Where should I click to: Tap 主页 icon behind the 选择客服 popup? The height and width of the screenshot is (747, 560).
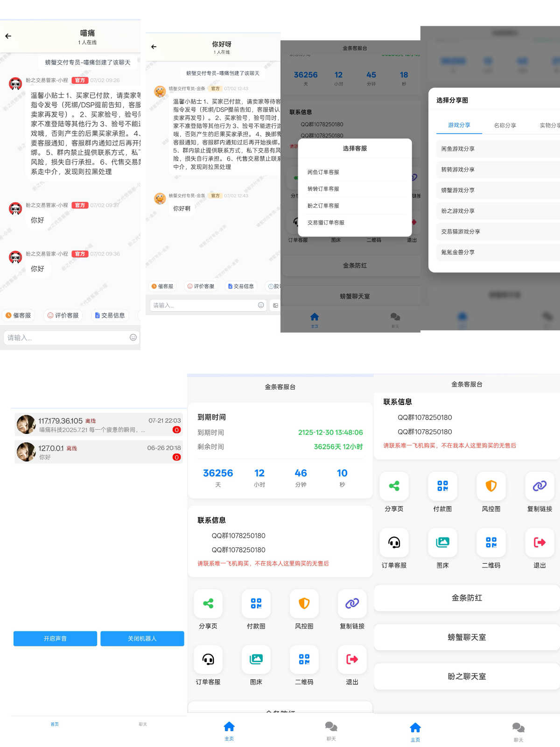(x=315, y=317)
